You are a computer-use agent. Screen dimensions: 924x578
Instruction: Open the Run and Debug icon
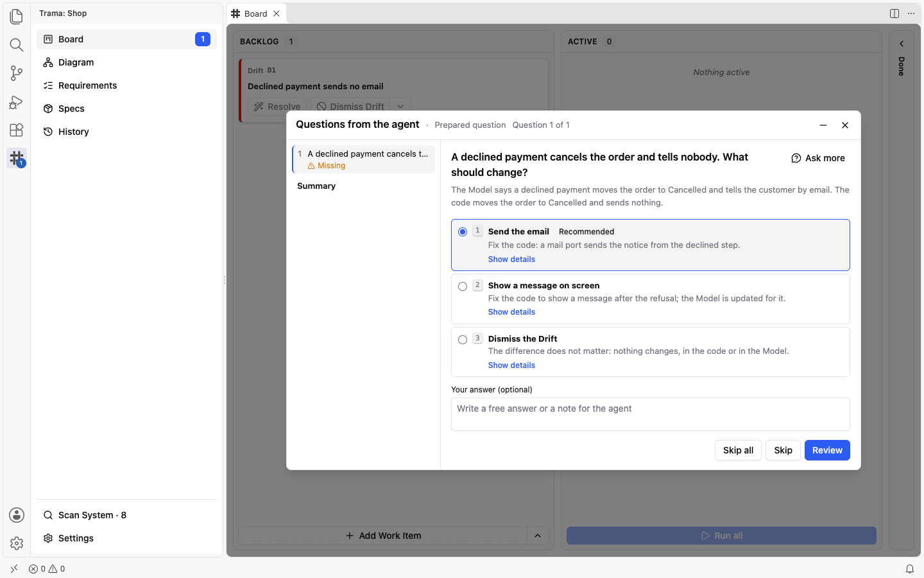click(17, 101)
